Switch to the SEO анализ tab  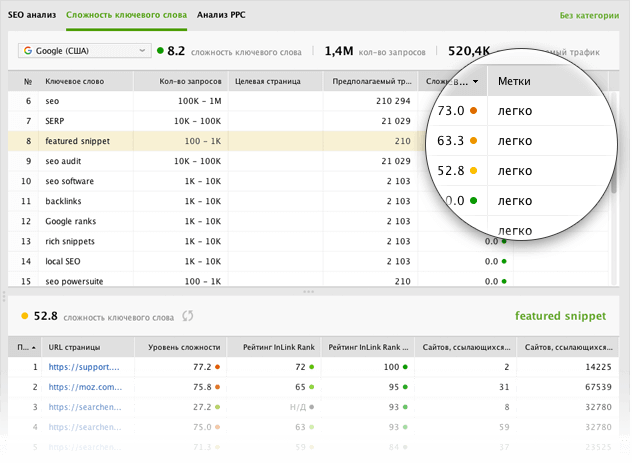[x=32, y=15]
